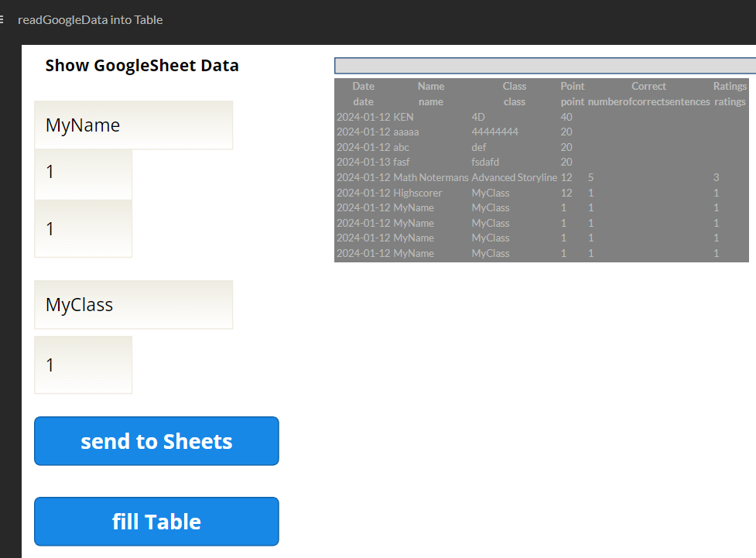The width and height of the screenshot is (756, 558).
Task: Select the Math Notermans name cell
Action: (430, 177)
